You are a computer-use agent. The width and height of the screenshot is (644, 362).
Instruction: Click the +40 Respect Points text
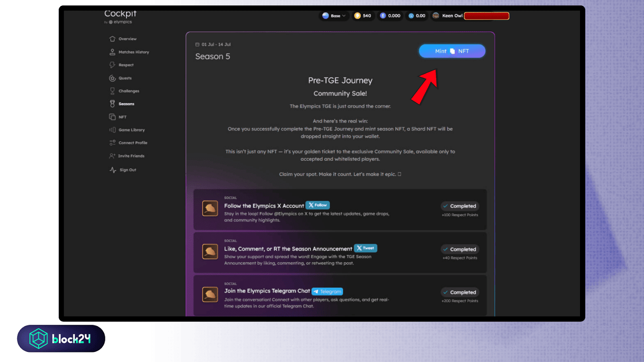[x=460, y=258]
